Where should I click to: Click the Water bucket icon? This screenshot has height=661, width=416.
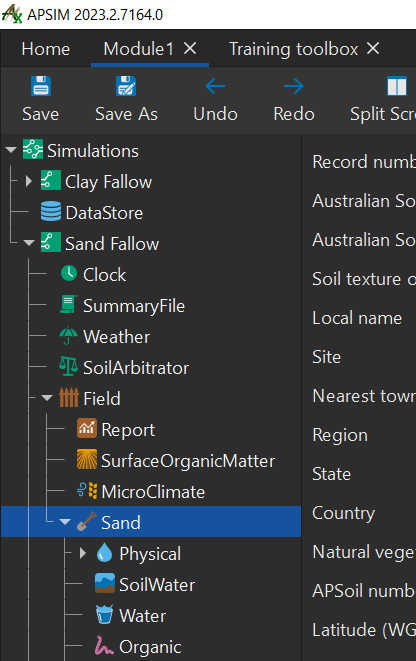click(105, 614)
